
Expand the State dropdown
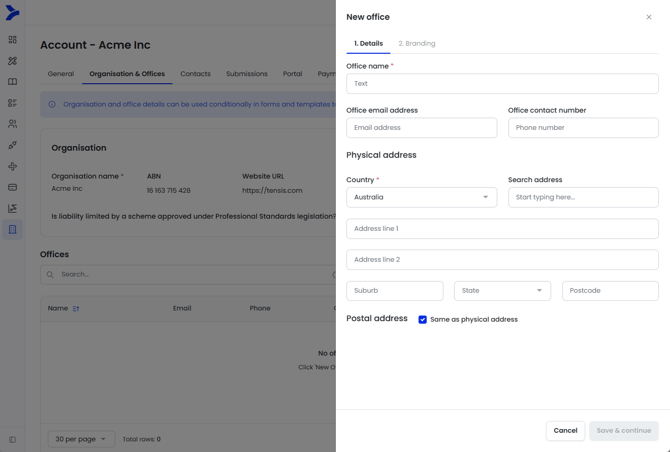click(x=502, y=291)
